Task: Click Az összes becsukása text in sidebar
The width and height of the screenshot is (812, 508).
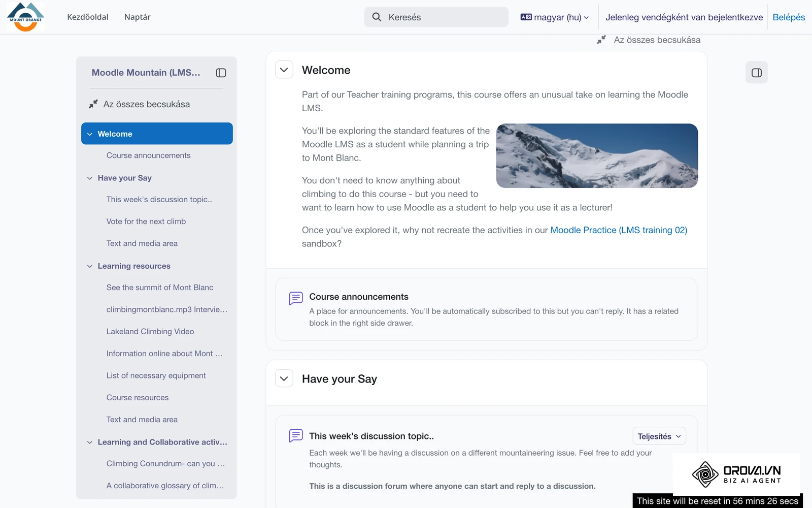Action: (147, 104)
